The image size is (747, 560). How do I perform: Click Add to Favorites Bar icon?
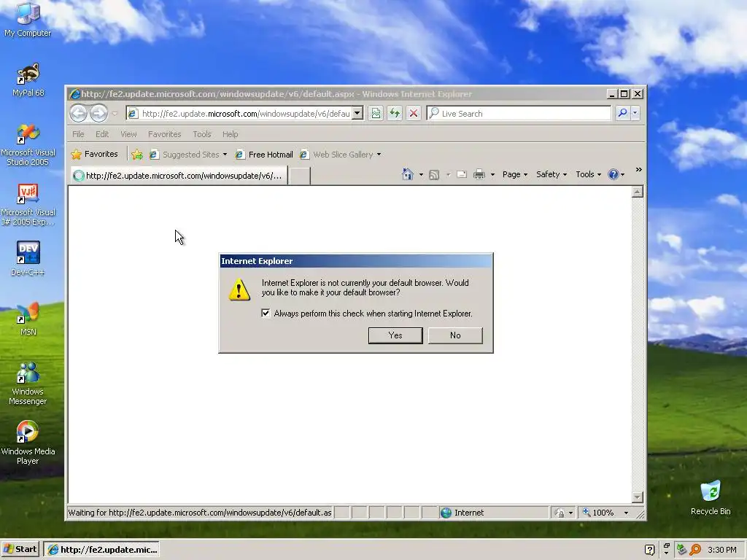coord(137,155)
